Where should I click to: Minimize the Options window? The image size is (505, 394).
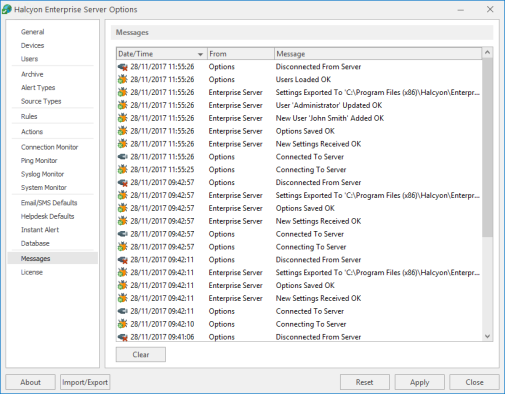tap(461, 10)
